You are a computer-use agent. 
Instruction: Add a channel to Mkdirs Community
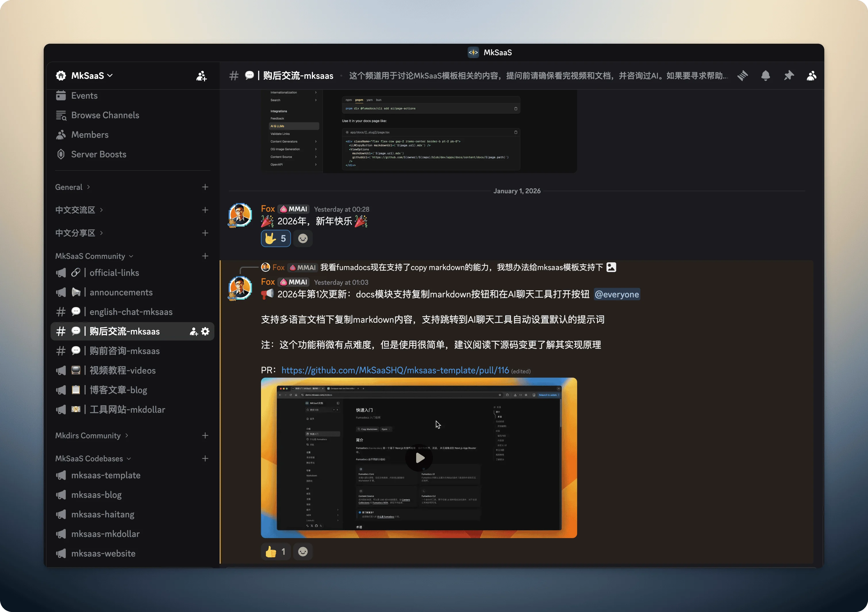205,435
